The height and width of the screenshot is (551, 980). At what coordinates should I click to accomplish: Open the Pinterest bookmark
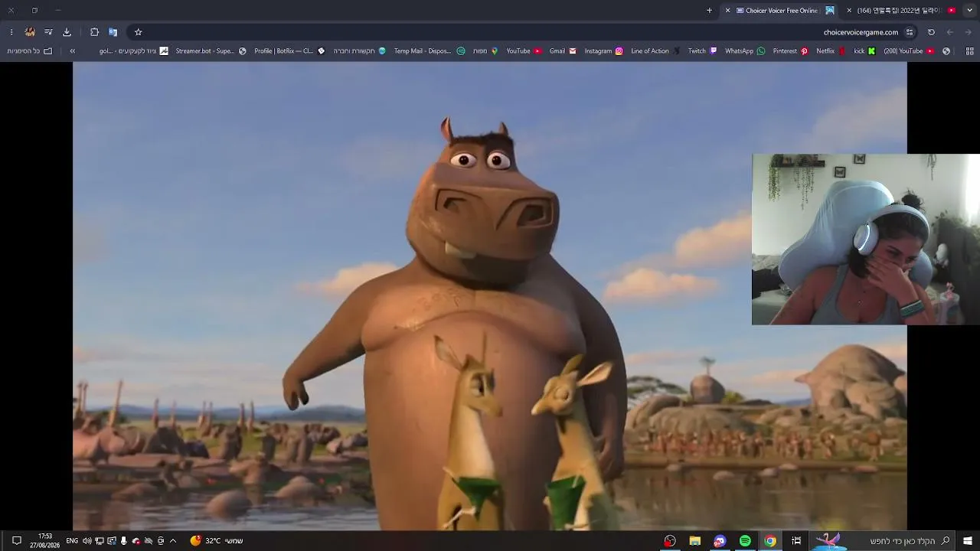[790, 51]
